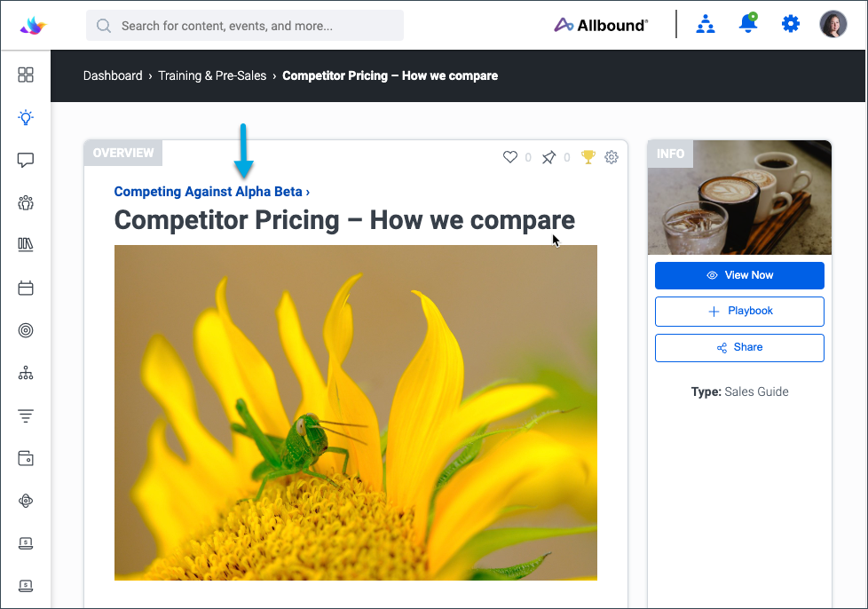Open the wallet icon in sidebar
This screenshot has height=609, width=868.
click(x=26, y=458)
